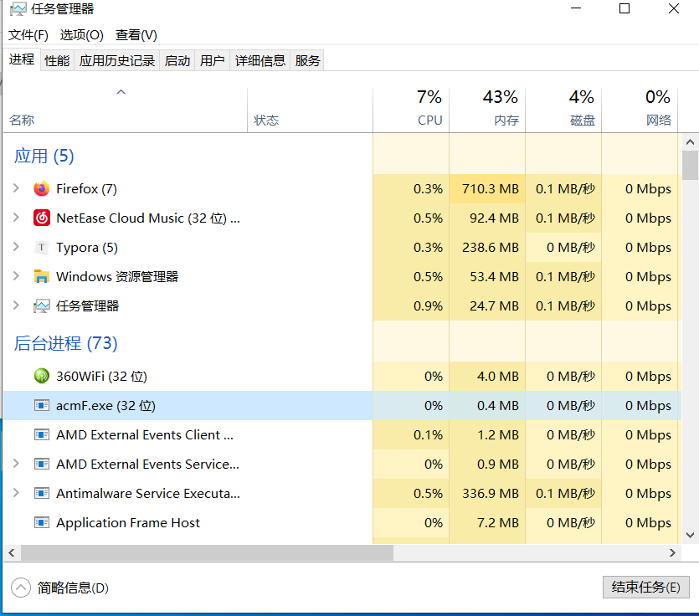Click NetEase memory value 92.4 MB
Viewport: 699px width, 616px height.
[x=494, y=218]
